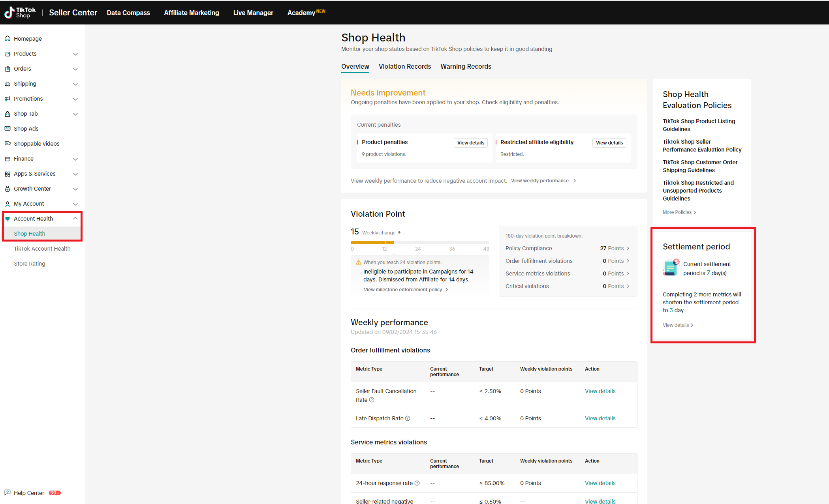Collapse the Account Health section
The image size is (829, 504).
(x=75, y=218)
